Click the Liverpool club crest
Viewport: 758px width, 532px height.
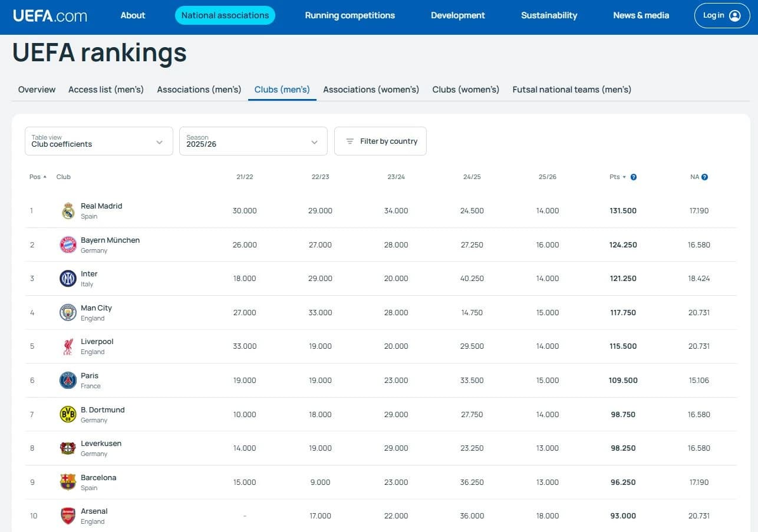click(x=68, y=346)
